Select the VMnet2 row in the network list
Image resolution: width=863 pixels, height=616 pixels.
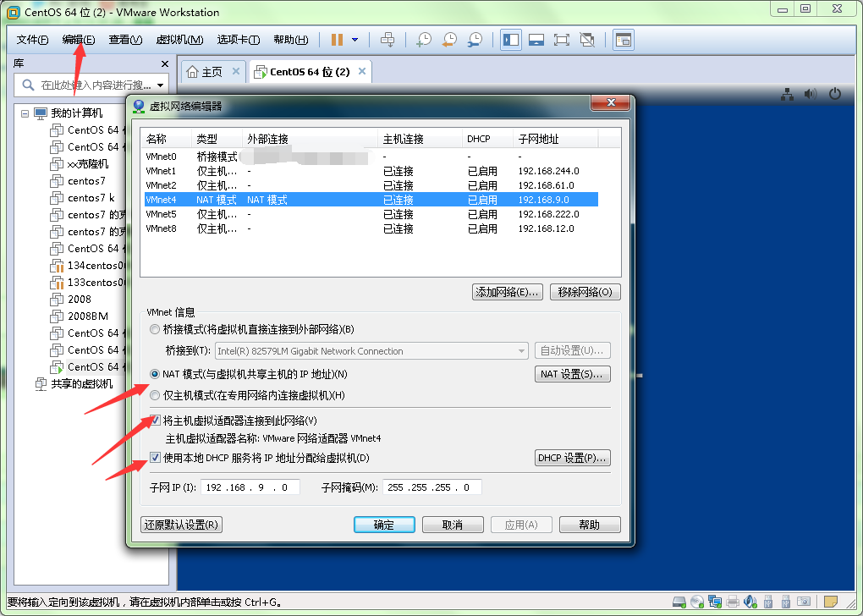[x=371, y=185]
